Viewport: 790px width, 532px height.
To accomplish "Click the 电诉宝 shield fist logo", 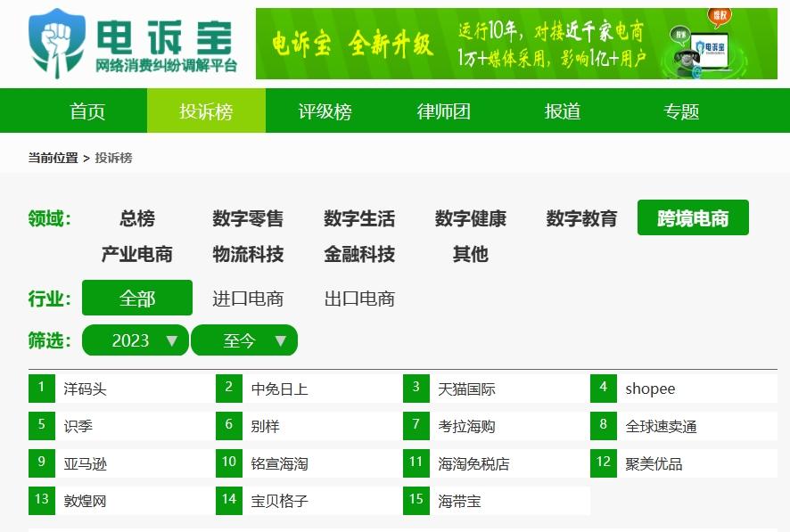I will coord(56,44).
